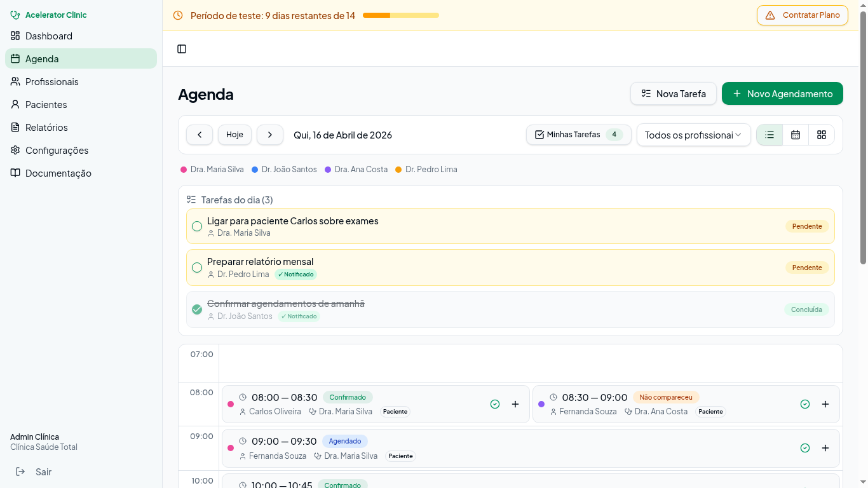Open Pacientes in the sidebar
This screenshot has width=868, height=488.
click(46, 105)
